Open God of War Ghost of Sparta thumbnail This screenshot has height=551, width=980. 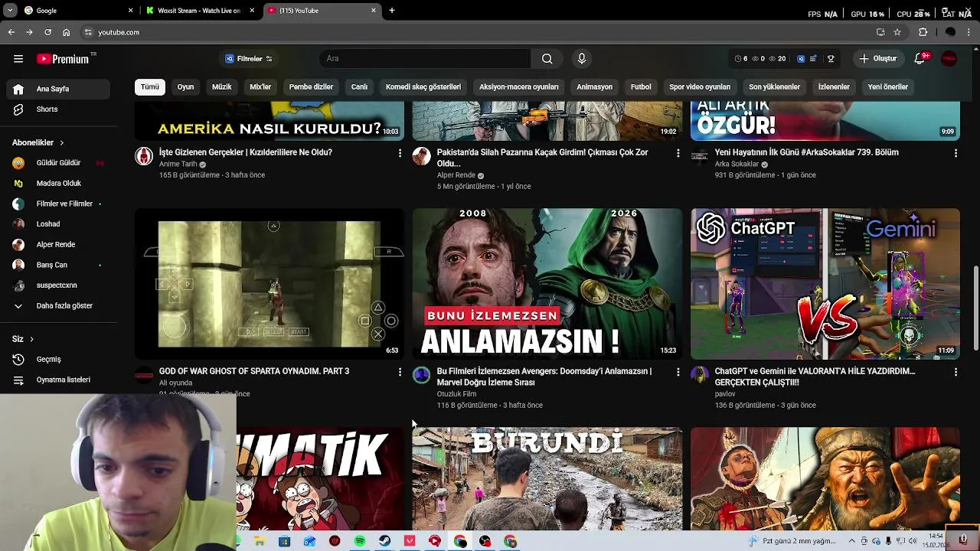(x=269, y=284)
